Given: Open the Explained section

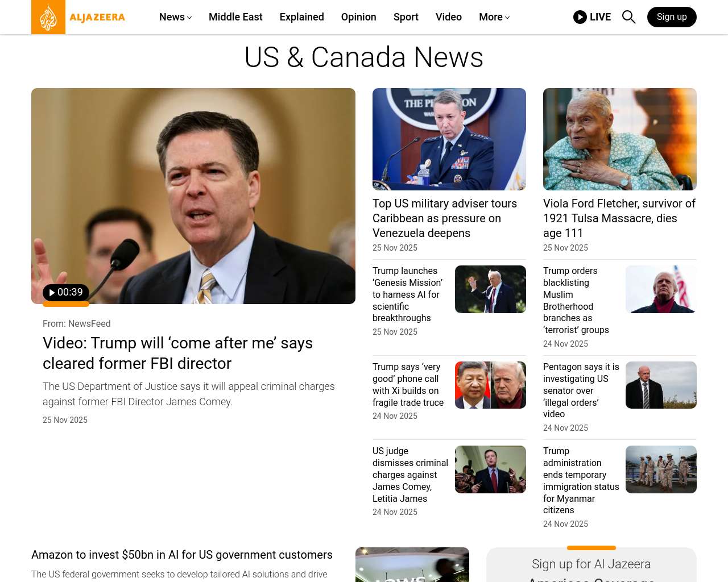Looking at the screenshot, I should pyautogui.click(x=302, y=17).
